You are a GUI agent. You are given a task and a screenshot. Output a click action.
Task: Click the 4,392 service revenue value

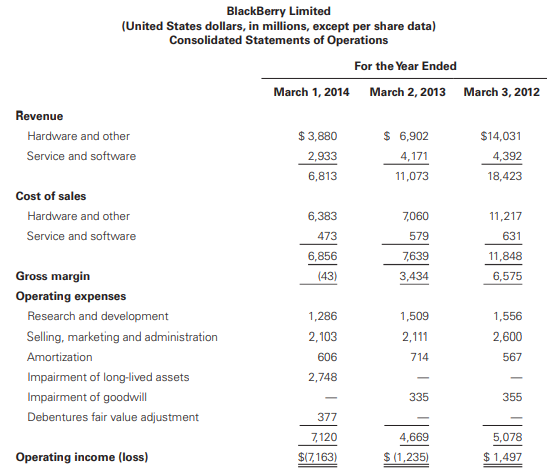click(507, 156)
